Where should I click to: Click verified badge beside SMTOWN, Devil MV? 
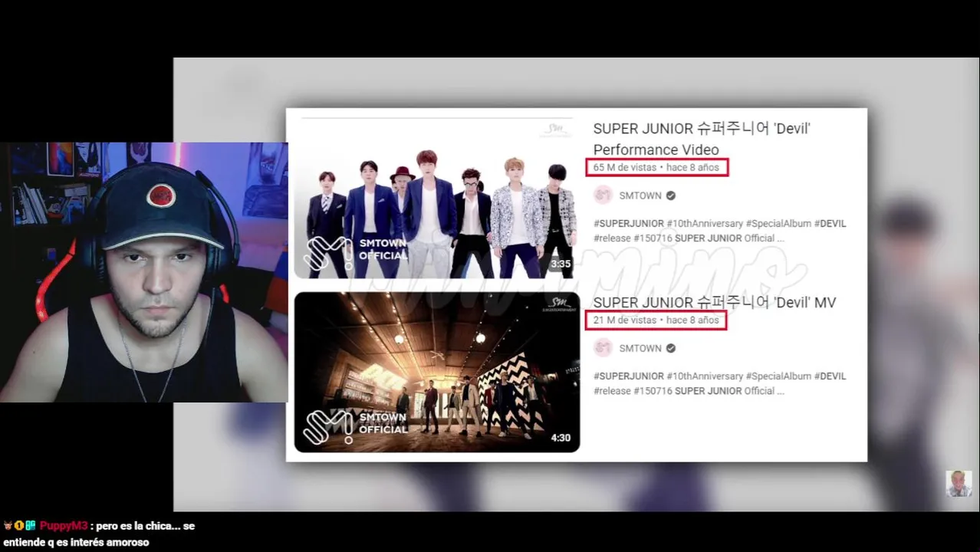point(671,348)
